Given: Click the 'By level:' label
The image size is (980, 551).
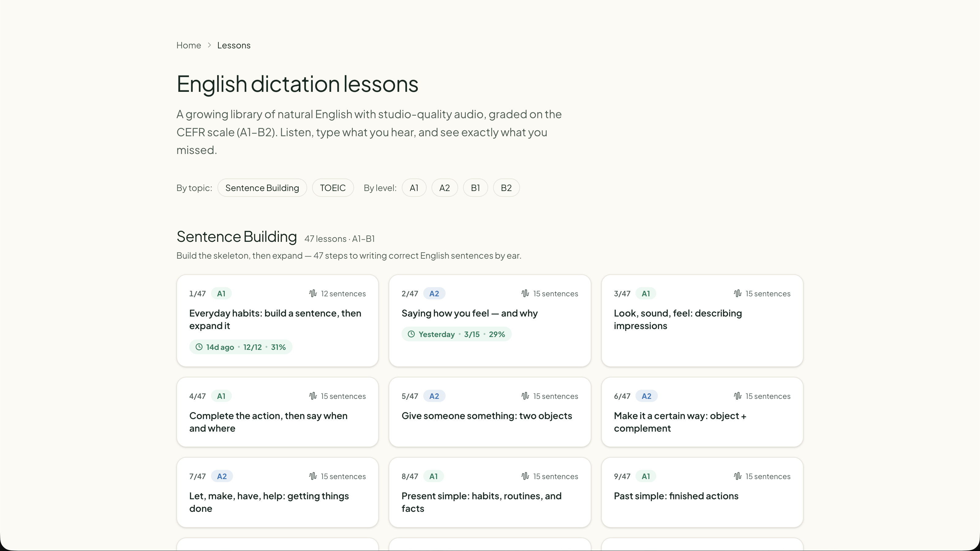Looking at the screenshot, I should [x=380, y=188].
